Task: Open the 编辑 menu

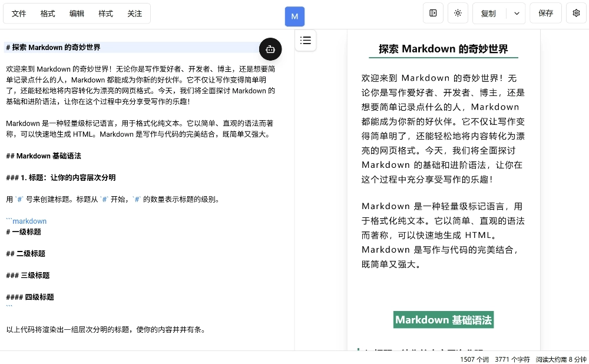Action: [77, 13]
